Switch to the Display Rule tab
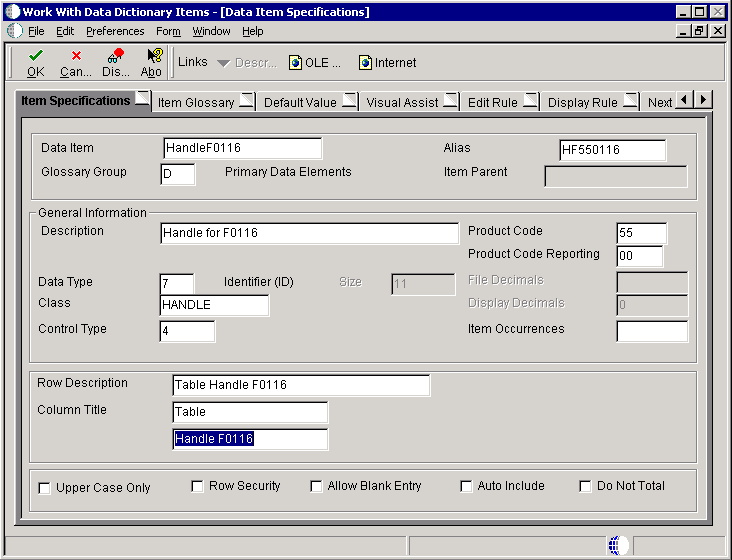Screen dimensions: 732x560 tap(591, 102)
